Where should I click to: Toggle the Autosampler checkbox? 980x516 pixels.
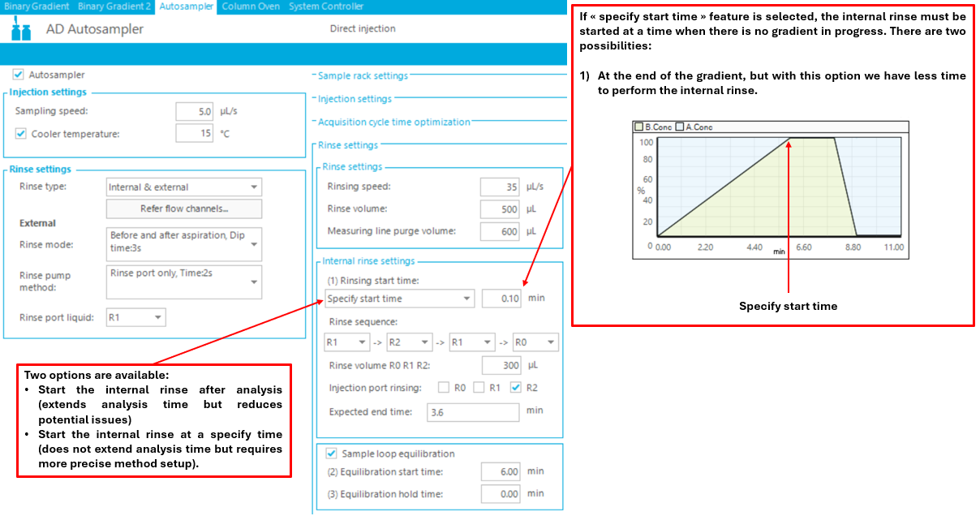19,75
